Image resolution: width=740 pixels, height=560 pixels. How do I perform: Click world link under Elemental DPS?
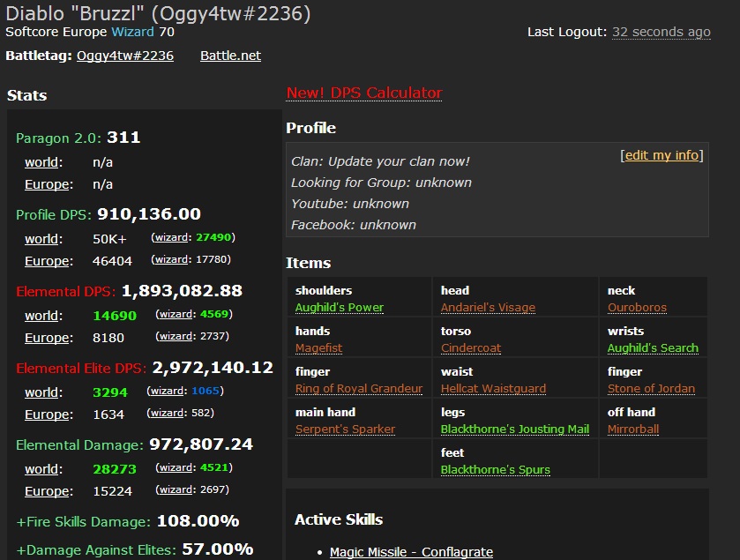click(41, 316)
